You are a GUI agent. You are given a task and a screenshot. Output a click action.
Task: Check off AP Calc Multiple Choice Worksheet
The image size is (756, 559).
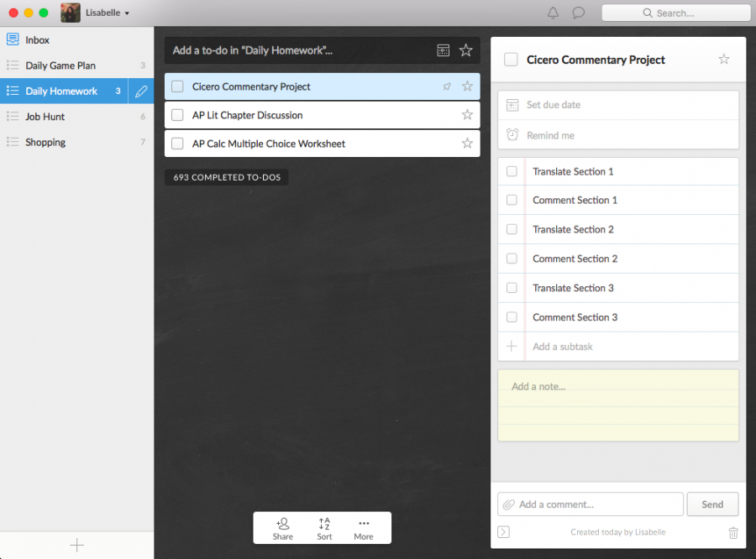(177, 144)
